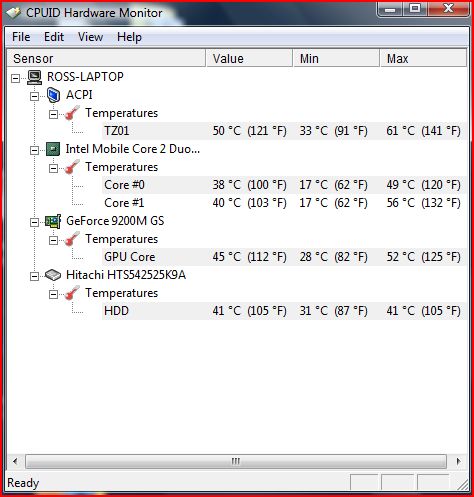Viewport: 474px width, 497px height.
Task: Click TZ01 current value 50 °C (121 °F)
Action: pos(249,131)
